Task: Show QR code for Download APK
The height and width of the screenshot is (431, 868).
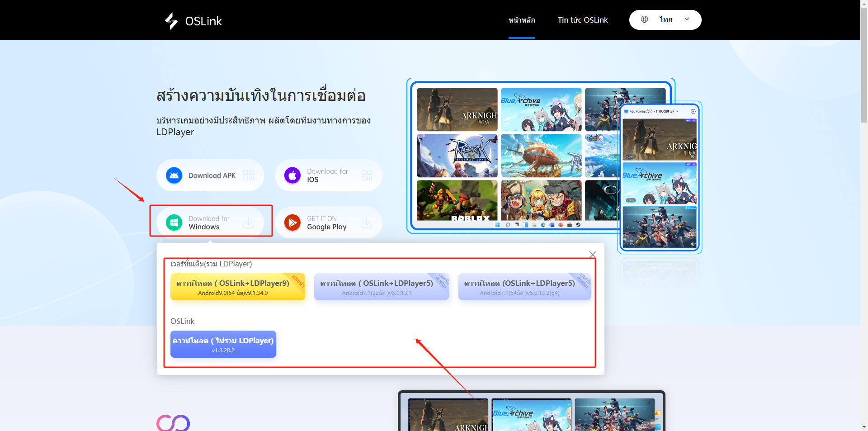Action: (248, 175)
